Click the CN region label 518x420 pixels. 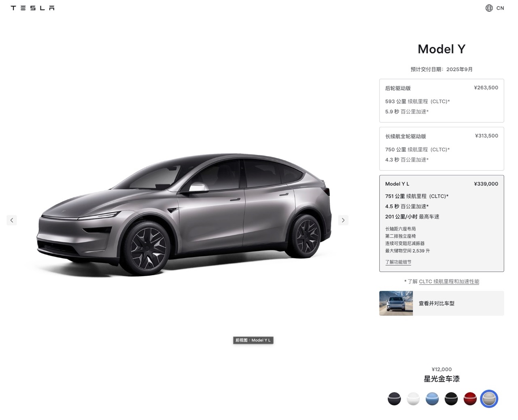coord(500,8)
